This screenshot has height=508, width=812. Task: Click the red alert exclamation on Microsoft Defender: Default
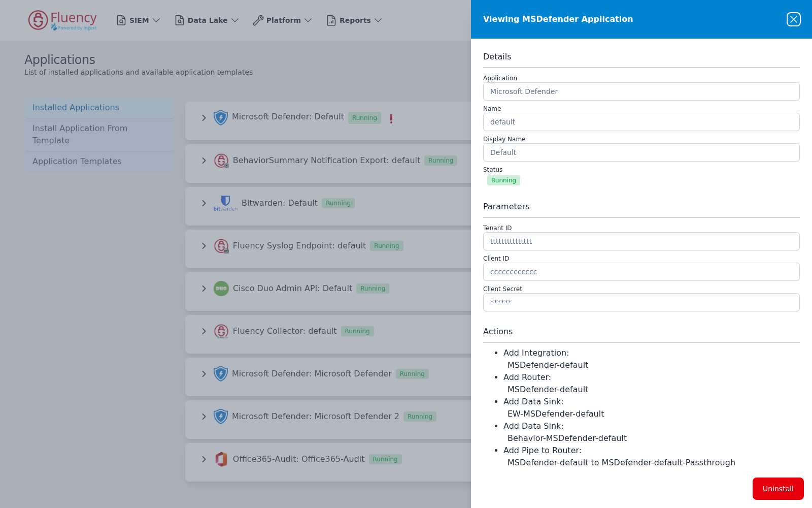(x=391, y=118)
